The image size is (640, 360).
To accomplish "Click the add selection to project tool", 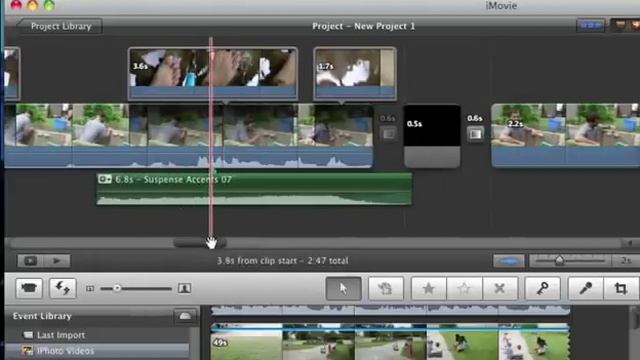I will click(x=386, y=289).
